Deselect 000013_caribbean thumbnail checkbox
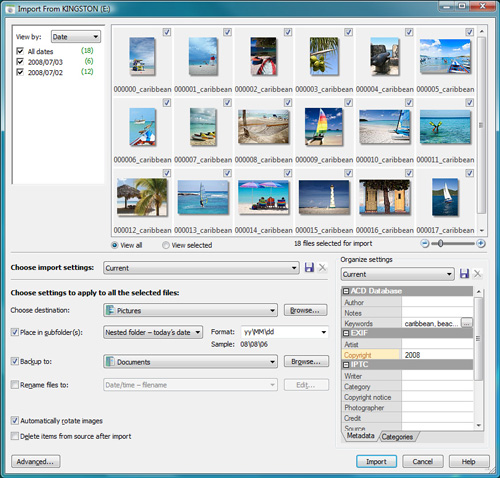The height and width of the screenshot is (478, 500). tap(227, 173)
